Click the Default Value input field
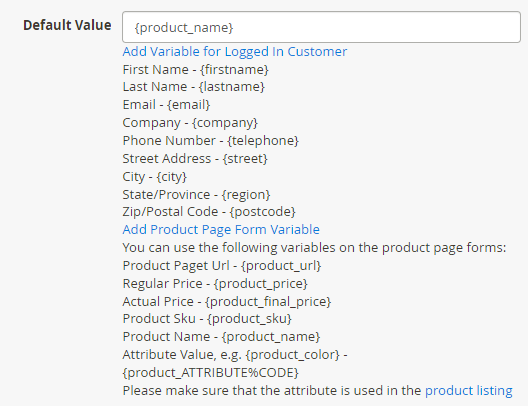Viewport: 528px width, 406px height. [x=321, y=27]
